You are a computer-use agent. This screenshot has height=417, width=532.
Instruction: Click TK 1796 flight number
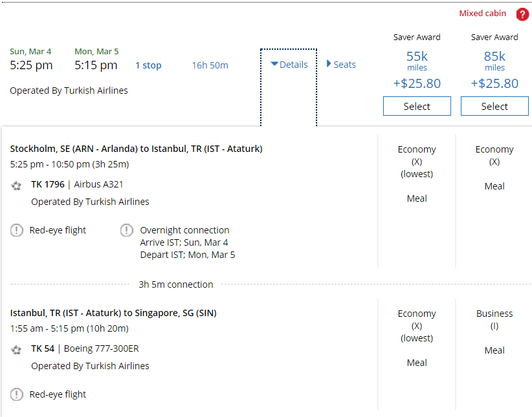[48, 184]
